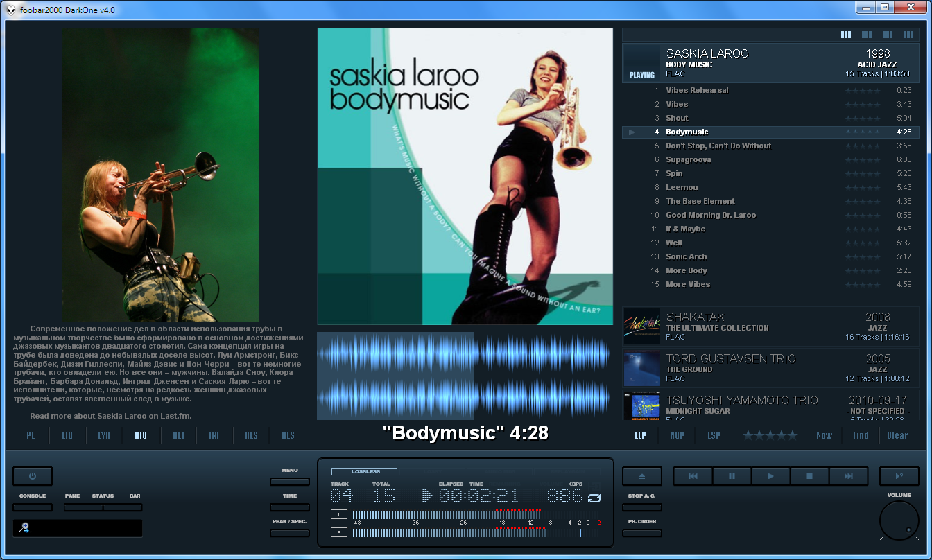932x560 pixels.
Task: Click the Find button
Action: tap(861, 435)
